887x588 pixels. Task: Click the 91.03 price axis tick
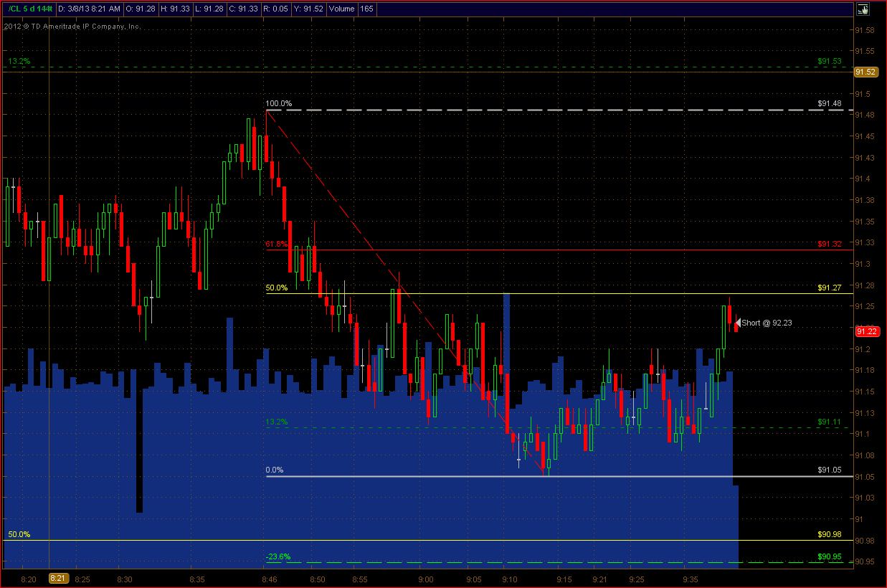coord(865,498)
